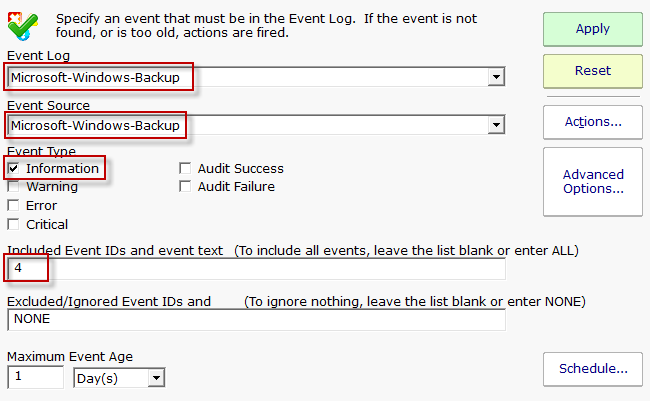This screenshot has height=401, width=650.
Task: Open the Event Source dropdown list
Action: coord(496,126)
